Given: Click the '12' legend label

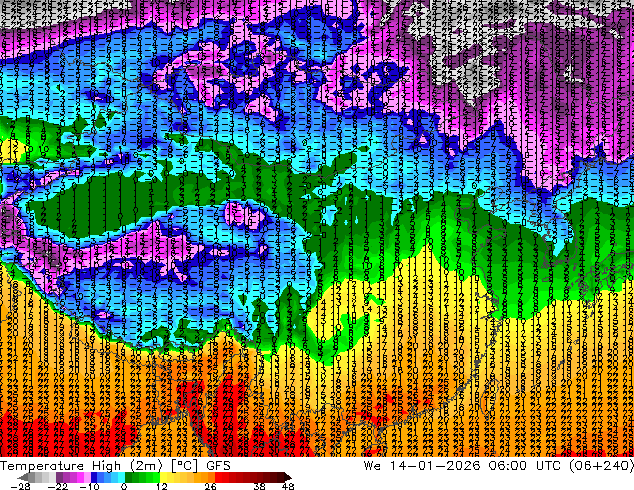Looking at the screenshot, I should pos(162,486).
